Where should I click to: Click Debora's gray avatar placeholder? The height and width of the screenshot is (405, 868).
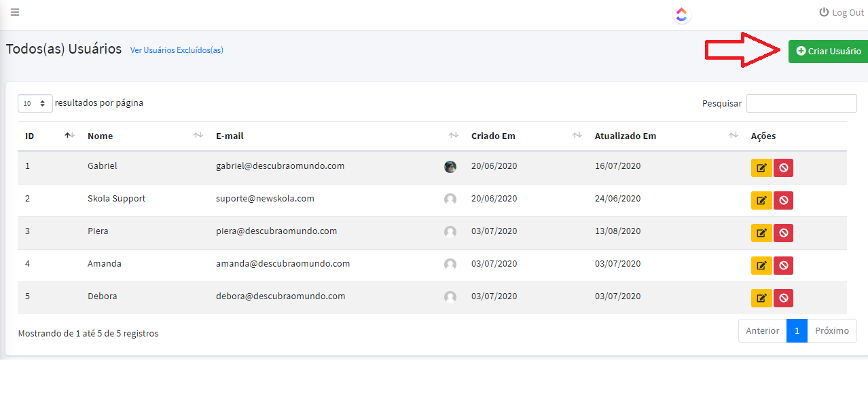(x=450, y=297)
